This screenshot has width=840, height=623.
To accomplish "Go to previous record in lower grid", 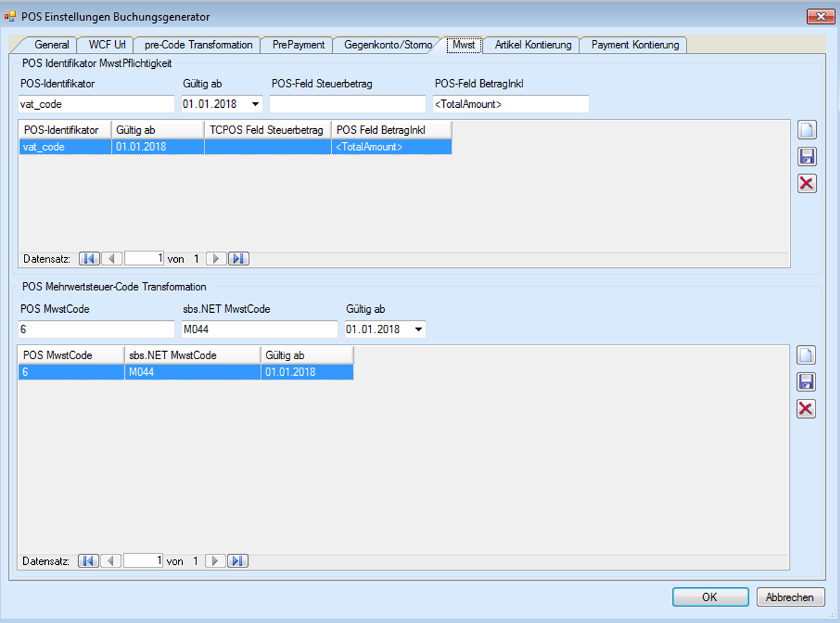I will (110, 561).
